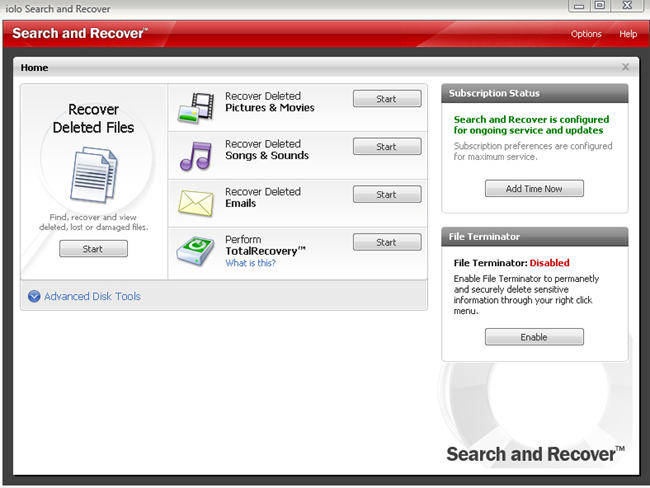Open the Advanced Disk Tools link
This screenshot has height=488, width=650.
pyautogui.click(x=92, y=296)
